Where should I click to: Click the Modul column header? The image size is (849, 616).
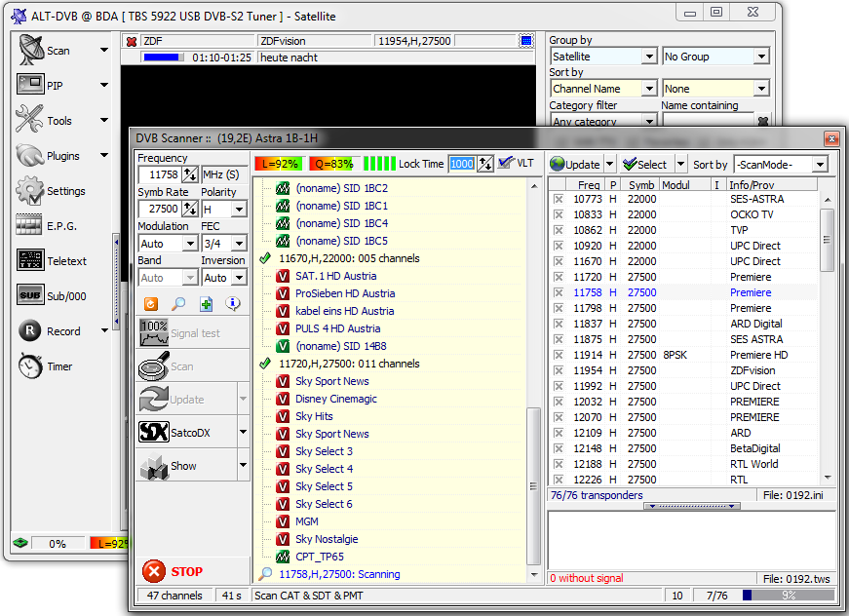click(x=684, y=184)
